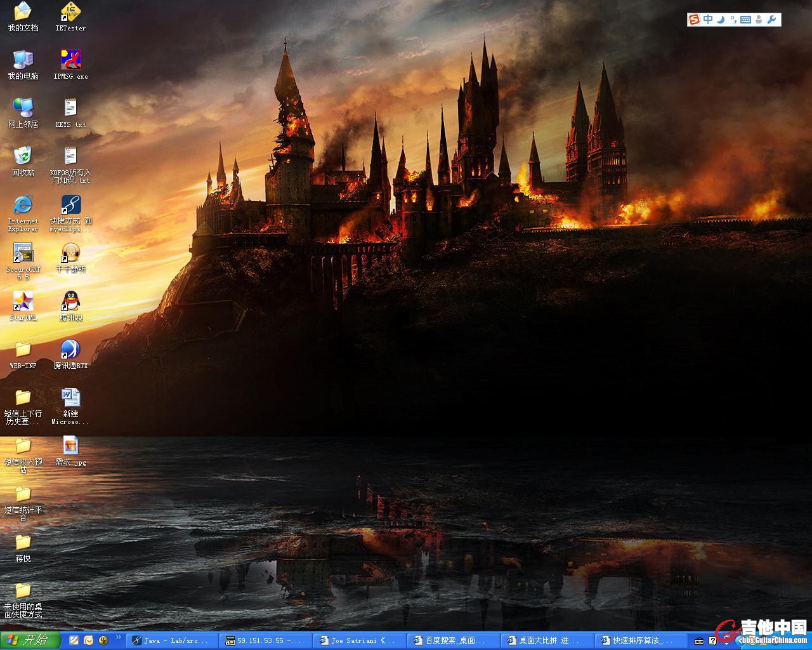Image resolution: width=812 pixels, height=650 pixels.
Task: Open the Sogou soft keyboard menu
Action: pos(745,20)
